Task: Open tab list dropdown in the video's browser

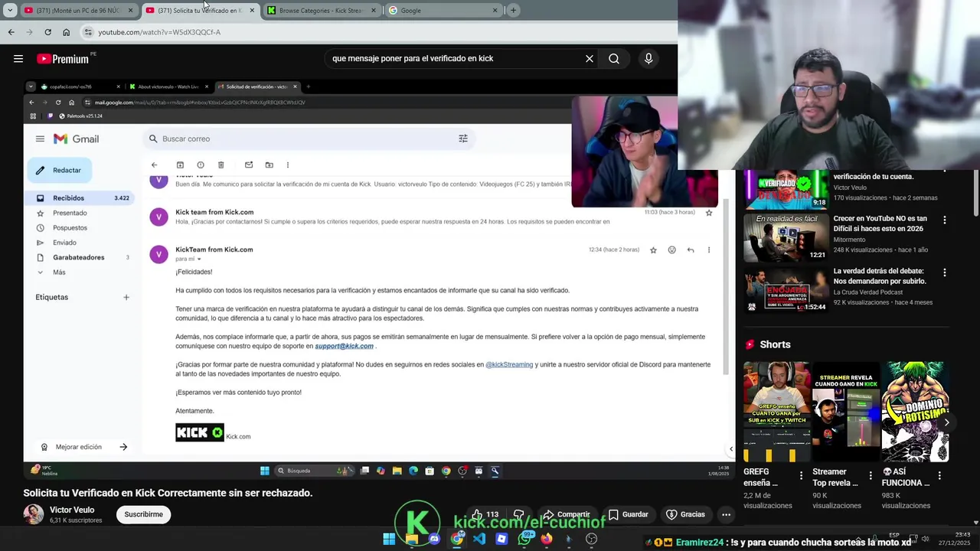Action: click(31, 86)
